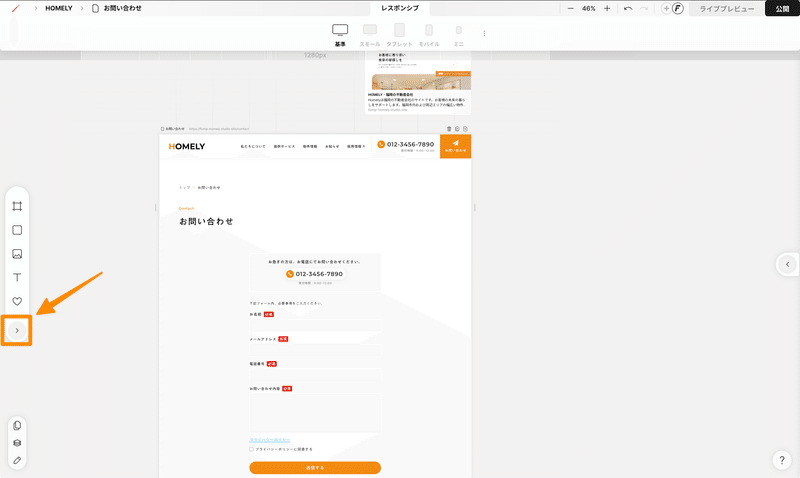Open breakpoint more options menu
Viewport: 800px width, 478px height.
(x=484, y=34)
